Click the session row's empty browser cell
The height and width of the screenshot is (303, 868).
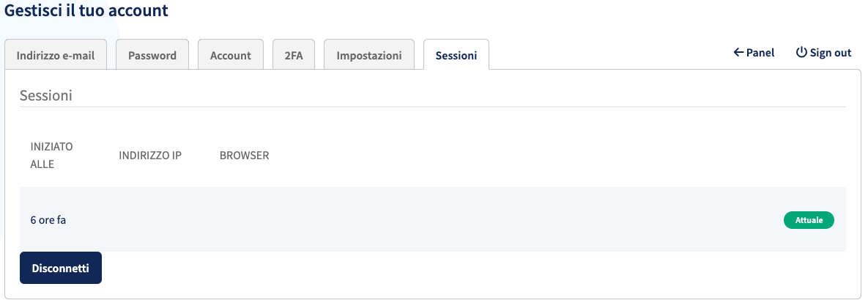tap(245, 220)
